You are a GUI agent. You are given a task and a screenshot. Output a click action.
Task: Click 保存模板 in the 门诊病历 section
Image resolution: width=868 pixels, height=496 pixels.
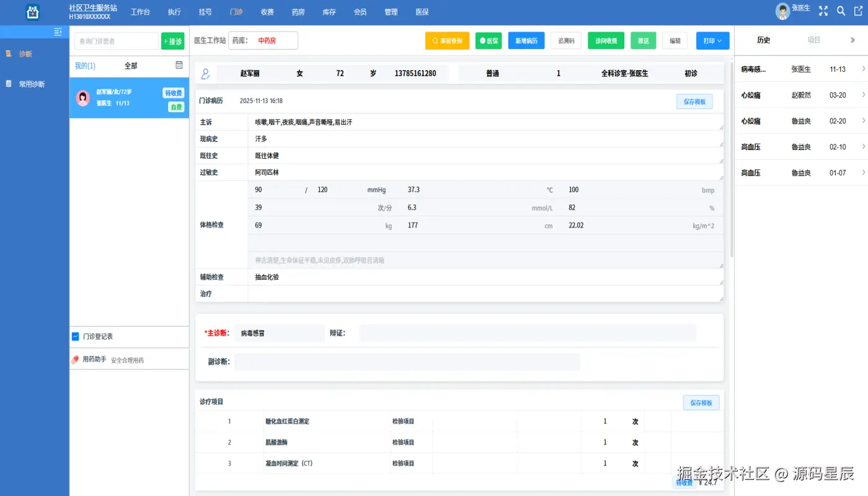point(694,102)
